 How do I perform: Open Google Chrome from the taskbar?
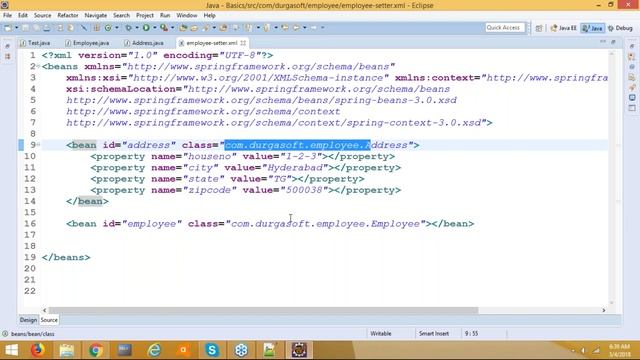96,350
